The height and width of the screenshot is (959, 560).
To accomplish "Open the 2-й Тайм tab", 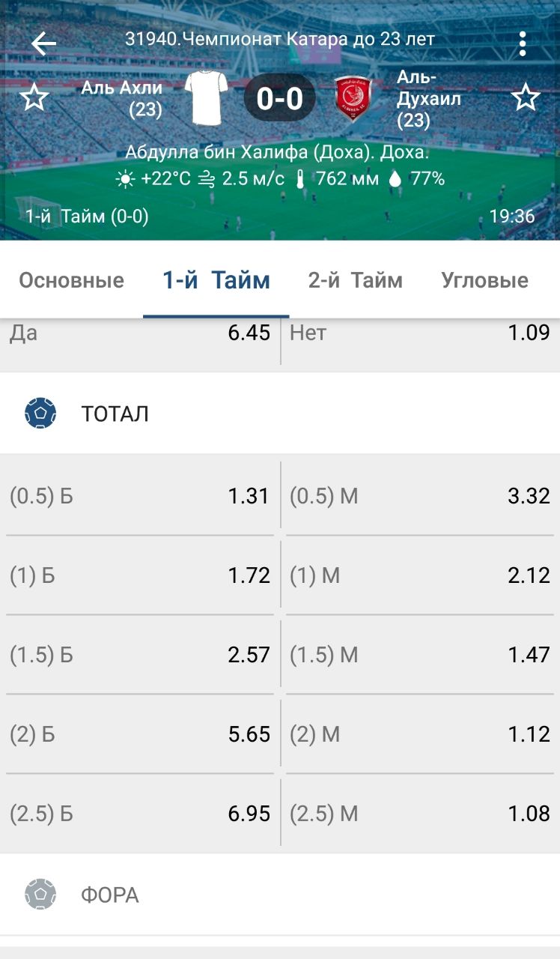I will pyautogui.click(x=355, y=281).
